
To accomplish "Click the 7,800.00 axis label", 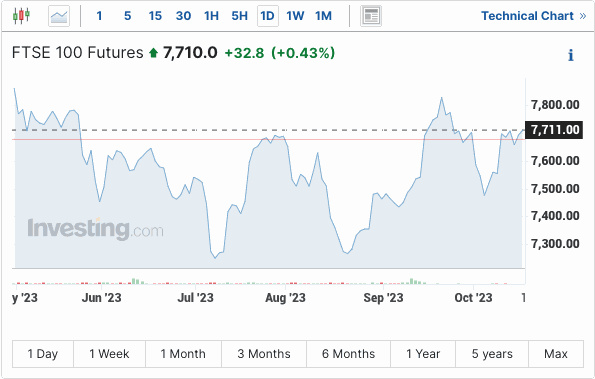I will 555,105.
